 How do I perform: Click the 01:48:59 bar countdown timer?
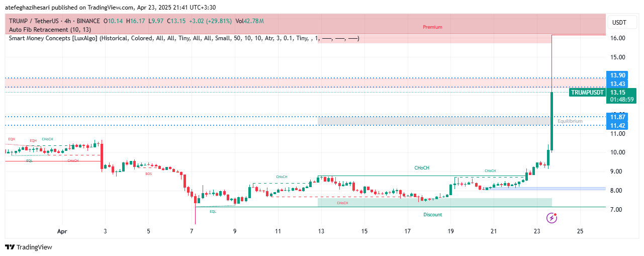click(621, 100)
